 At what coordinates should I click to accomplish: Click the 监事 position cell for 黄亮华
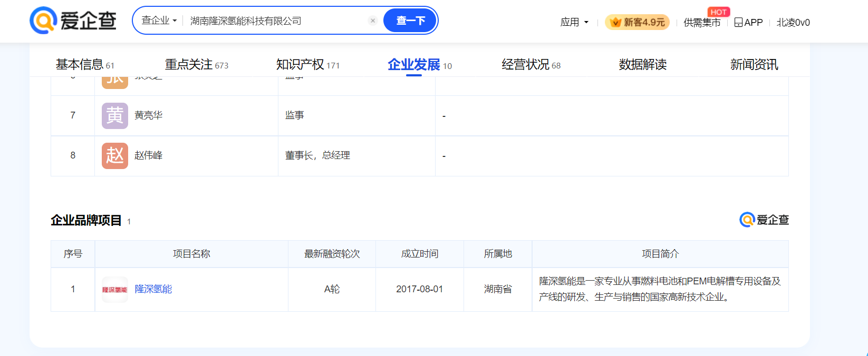(356, 116)
